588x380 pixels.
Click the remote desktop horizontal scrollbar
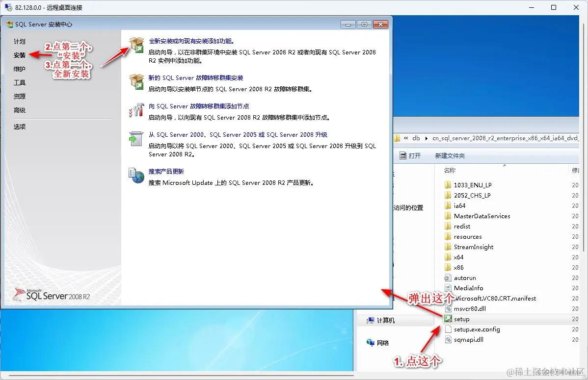click(181, 375)
